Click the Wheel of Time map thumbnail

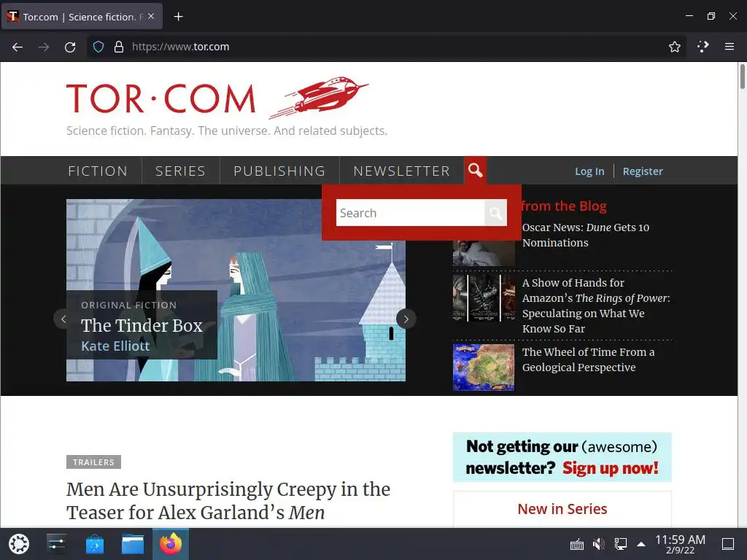[x=484, y=367]
